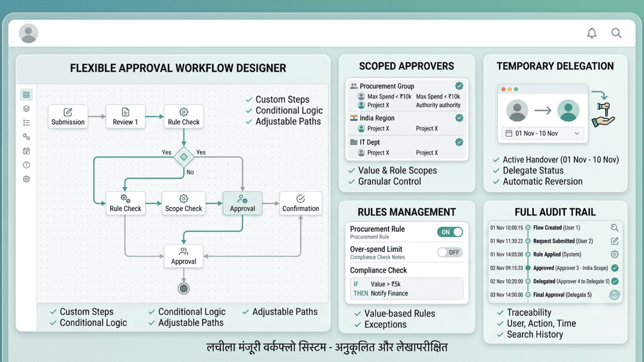The height and width of the screenshot is (362, 644).
Task: Expand the Procurement Group row
Action: pyautogui.click(x=407, y=86)
